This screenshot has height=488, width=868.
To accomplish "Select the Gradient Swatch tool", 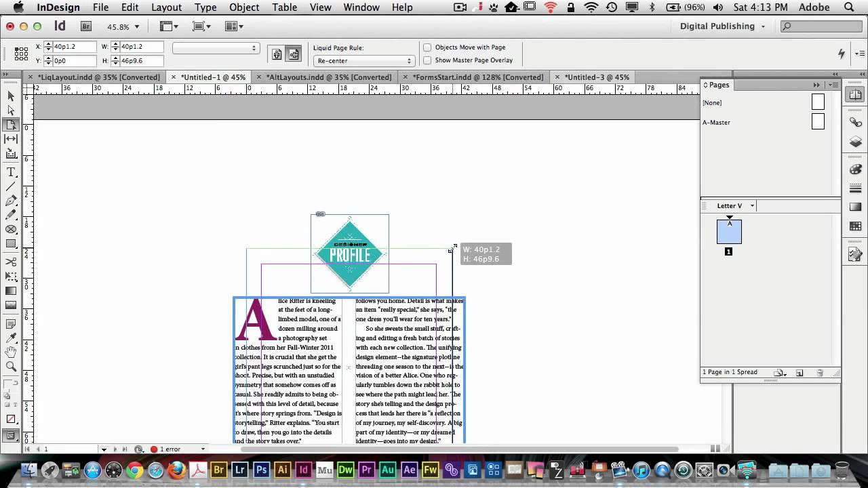I will [x=11, y=291].
